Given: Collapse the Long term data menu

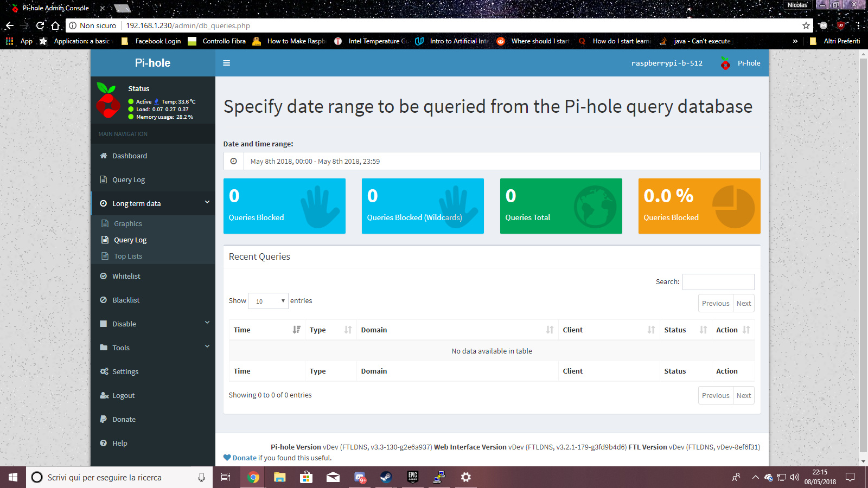Looking at the screenshot, I should pos(153,203).
